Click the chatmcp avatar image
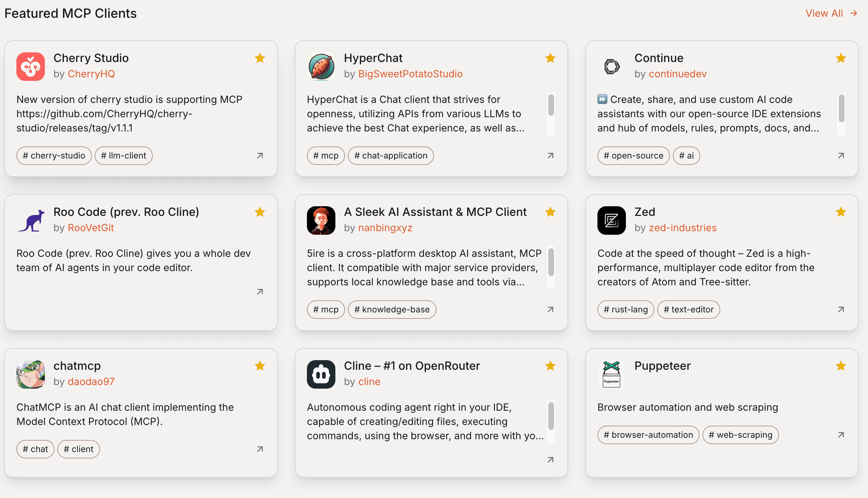 (31, 374)
